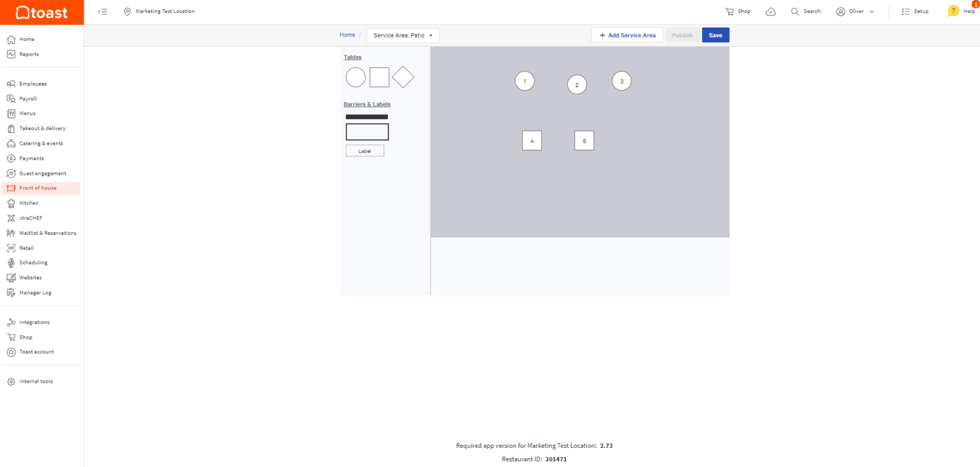The image size is (980, 467).
Task: Click the cloud sync icon in top bar
Action: (x=771, y=11)
